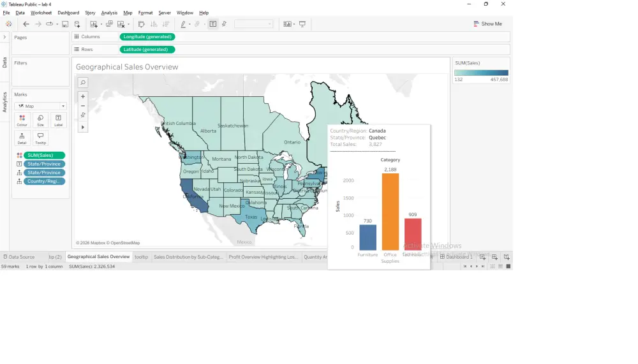Open the Map mark type dropdown
Image resolution: width=638 pixels, height=364 pixels.
tap(40, 106)
